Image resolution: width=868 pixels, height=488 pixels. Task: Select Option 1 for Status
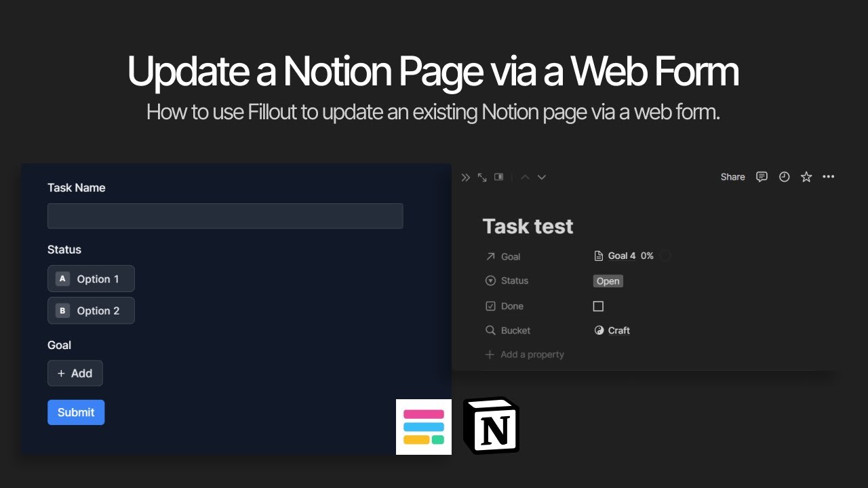tap(91, 279)
